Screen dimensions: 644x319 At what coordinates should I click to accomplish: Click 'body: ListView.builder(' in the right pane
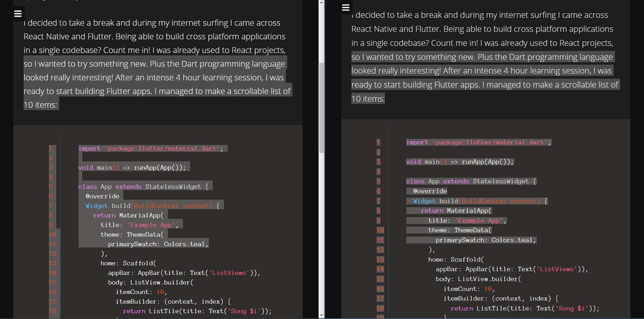pos(478,279)
